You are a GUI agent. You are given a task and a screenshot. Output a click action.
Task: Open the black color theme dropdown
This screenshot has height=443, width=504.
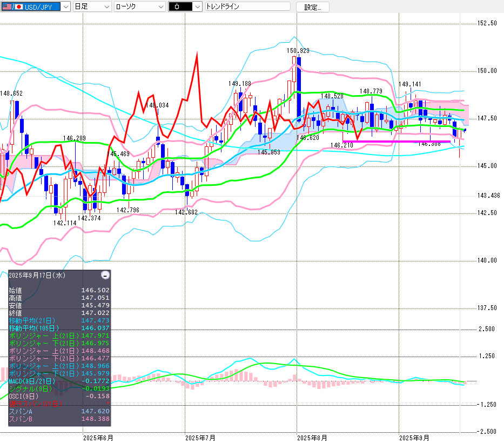click(x=185, y=6)
